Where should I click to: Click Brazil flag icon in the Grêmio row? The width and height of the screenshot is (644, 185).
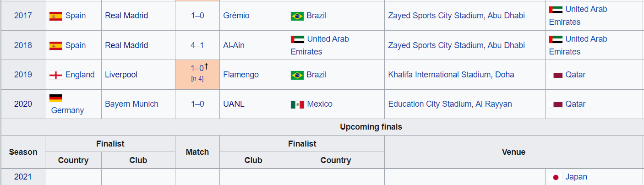(x=297, y=16)
